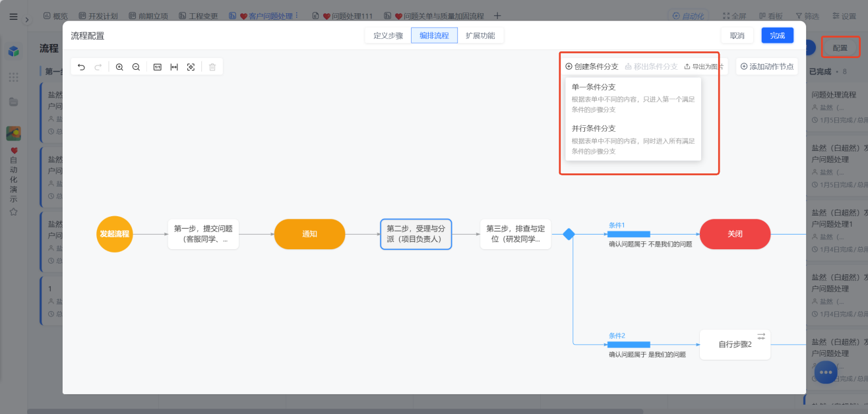868x414 pixels.
Task: Select the 第二步，受理与分派 node
Action: click(416, 234)
